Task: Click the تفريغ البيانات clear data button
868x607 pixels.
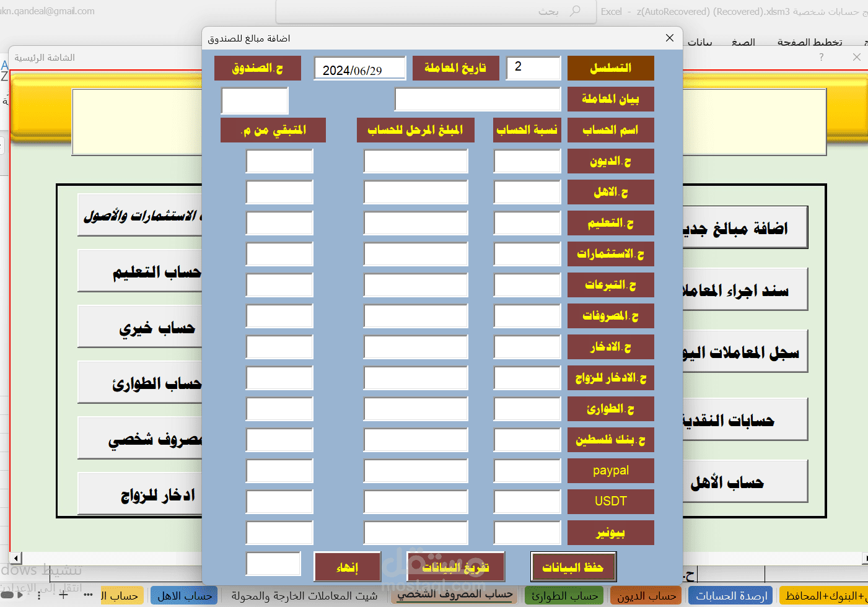Action: (x=456, y=567)
